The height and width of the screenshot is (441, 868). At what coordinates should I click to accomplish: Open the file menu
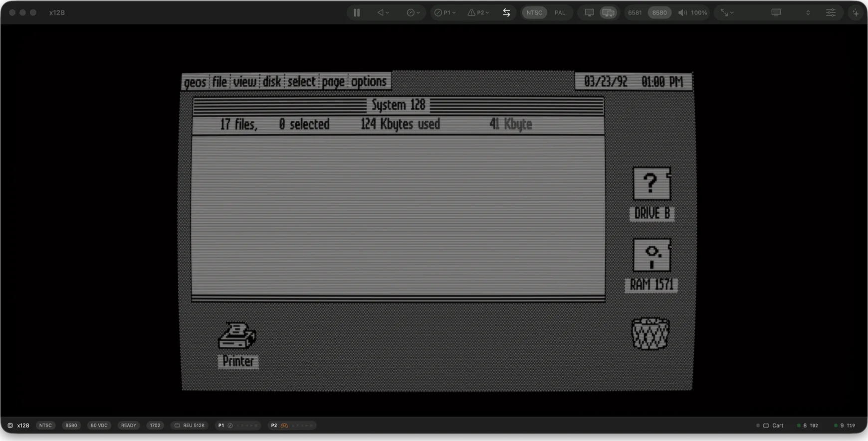pyautogui.click(x=219, y=82)
